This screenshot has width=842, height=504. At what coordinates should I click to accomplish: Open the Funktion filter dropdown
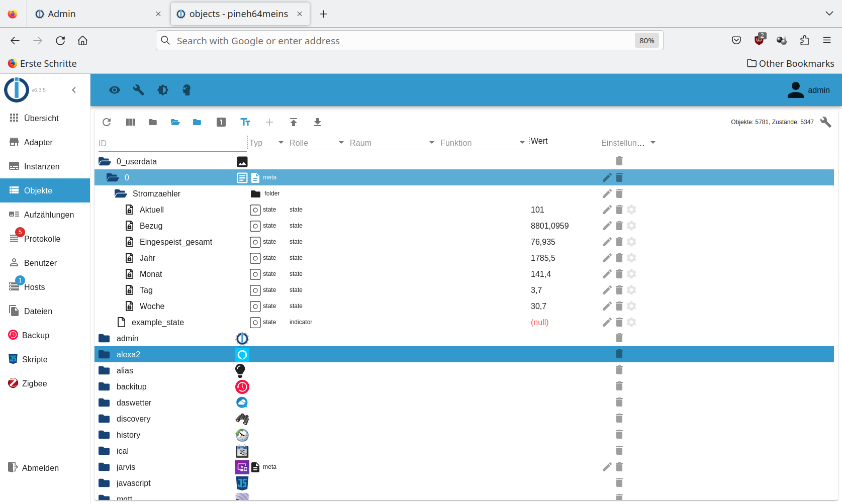click(484, 143)
